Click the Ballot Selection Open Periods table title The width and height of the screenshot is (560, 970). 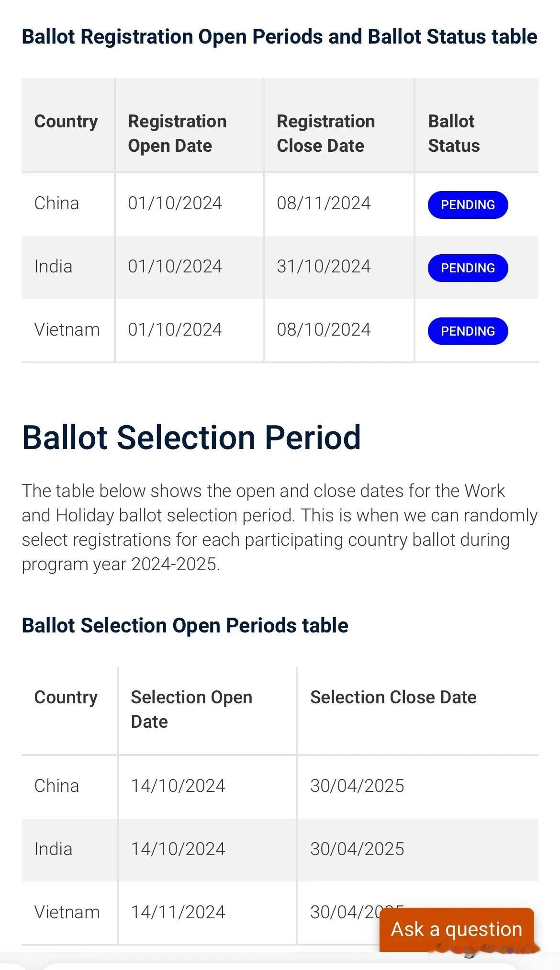[185, 626]
